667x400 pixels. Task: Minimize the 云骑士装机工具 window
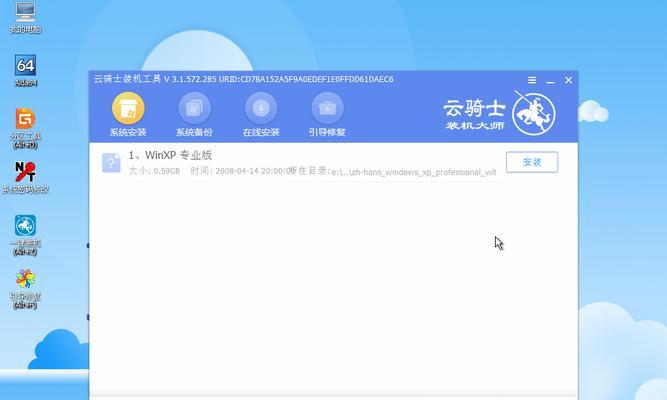550,80
